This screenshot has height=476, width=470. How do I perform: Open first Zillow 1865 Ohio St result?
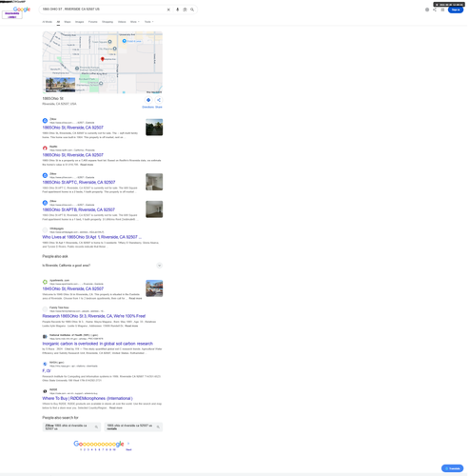coord(73,128)
